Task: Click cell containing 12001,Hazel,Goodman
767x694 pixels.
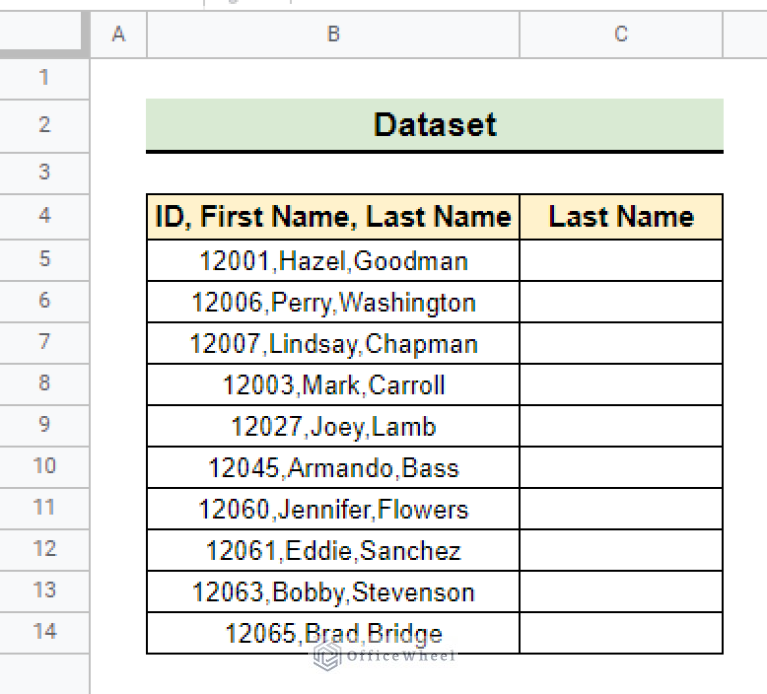Action: point(333,261)
